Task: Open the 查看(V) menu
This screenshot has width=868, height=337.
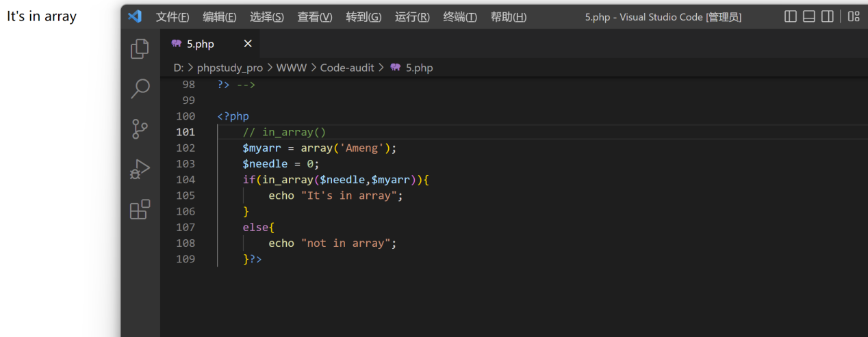Action: pyautogui.click(x=315, y=17)
